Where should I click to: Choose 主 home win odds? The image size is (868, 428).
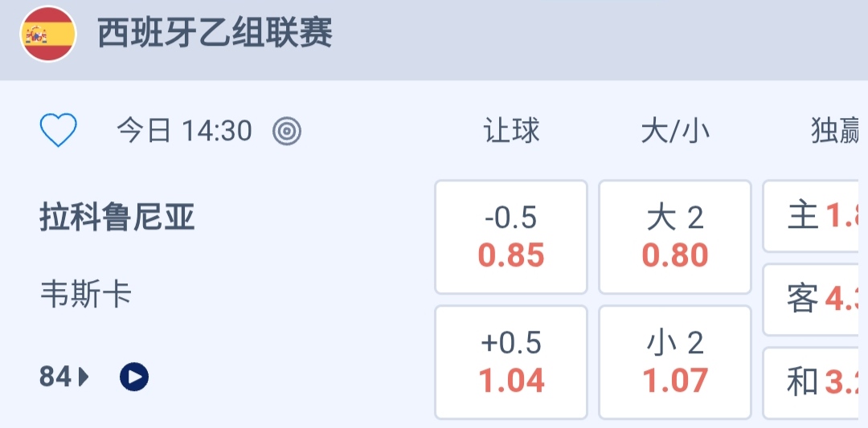[x=813, y=216]
